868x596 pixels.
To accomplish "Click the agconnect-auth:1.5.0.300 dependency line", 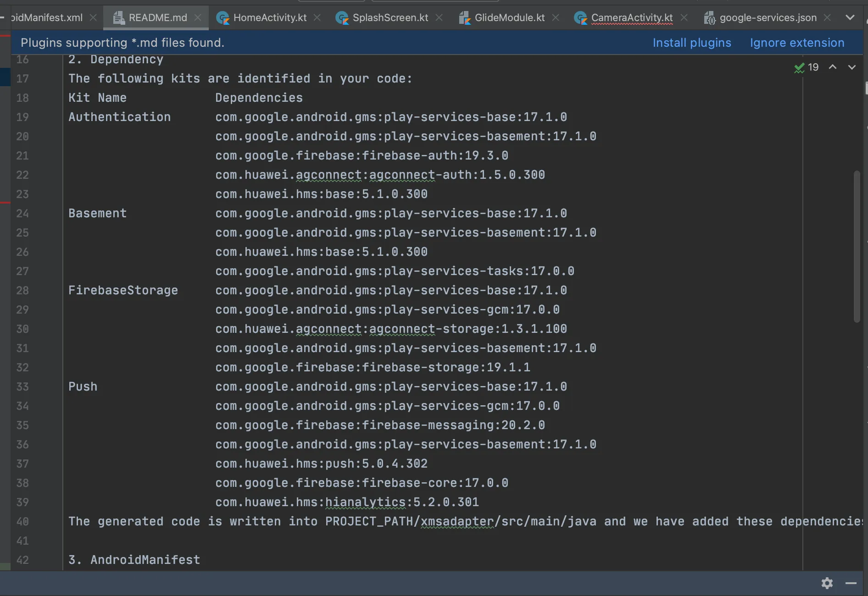I will click(380, 175).
